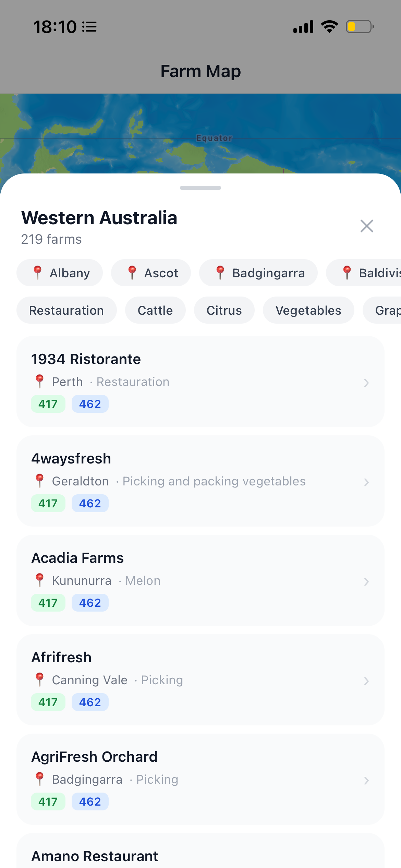Viewport: 401px width, 868px height.
Task: Close the Western Australia farms sheet
Action: pyautogui.click(x=367, y=226)
